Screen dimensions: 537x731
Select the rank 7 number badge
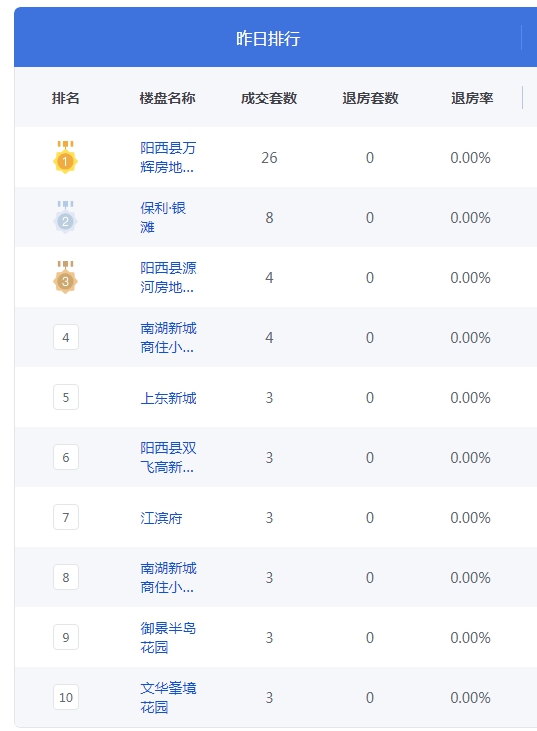point(66,517)
